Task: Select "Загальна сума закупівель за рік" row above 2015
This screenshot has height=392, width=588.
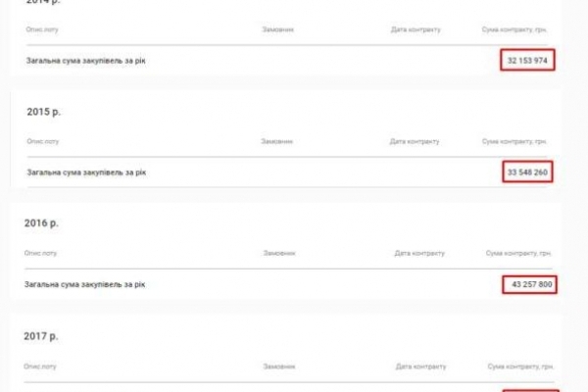Action: click(x=87, y=60)
